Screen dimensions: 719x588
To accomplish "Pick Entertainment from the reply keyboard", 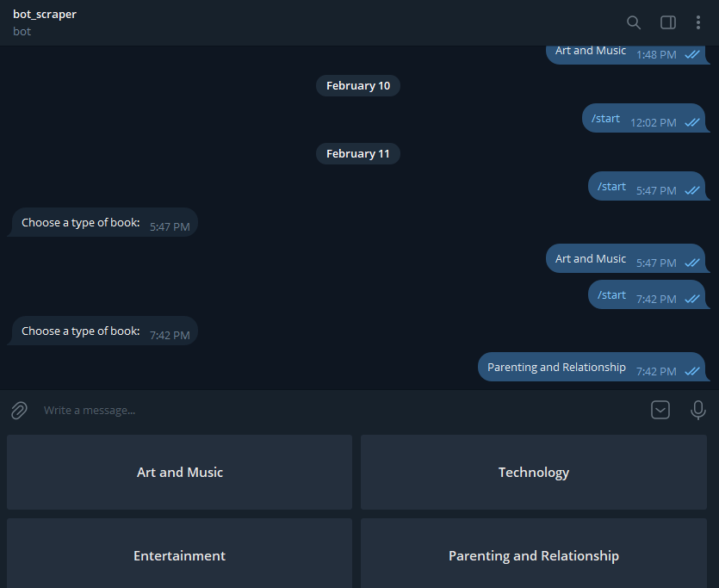I will (179, 555).
